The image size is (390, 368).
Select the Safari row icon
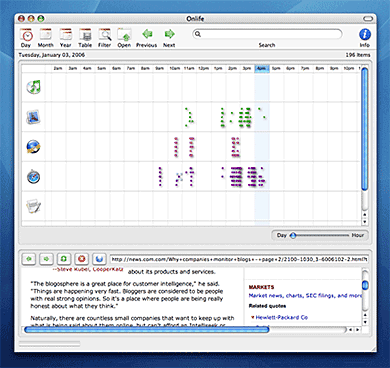click(33, 177)
